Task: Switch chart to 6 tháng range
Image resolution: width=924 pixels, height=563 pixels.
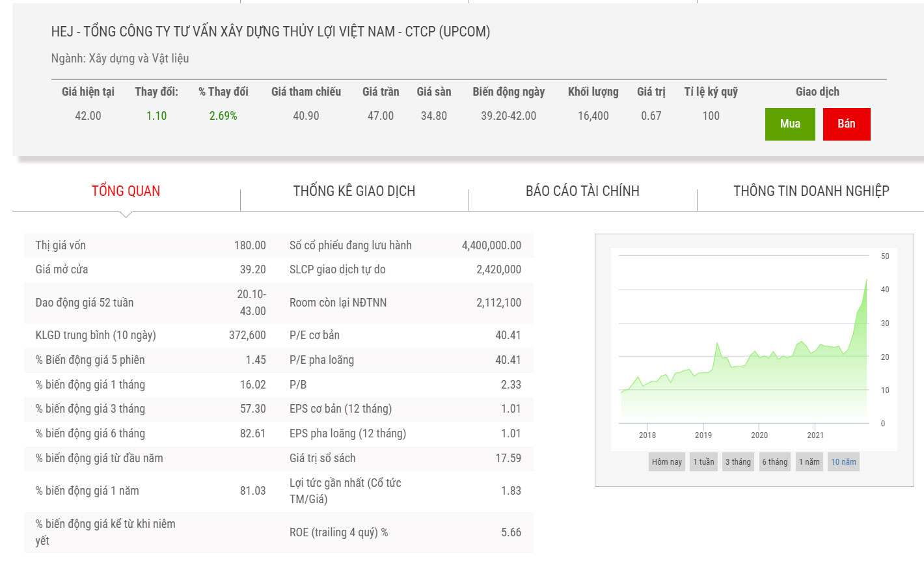Action: coord(774,462)
